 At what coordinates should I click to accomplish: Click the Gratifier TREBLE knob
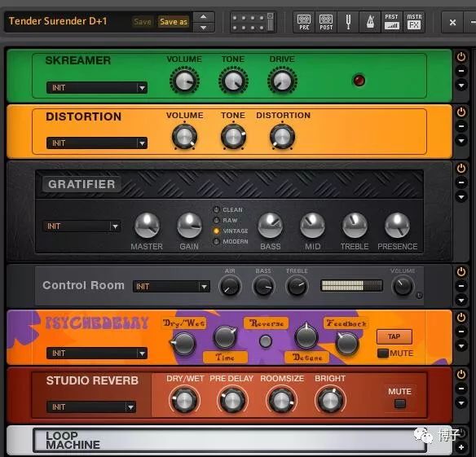click(355, 226)
